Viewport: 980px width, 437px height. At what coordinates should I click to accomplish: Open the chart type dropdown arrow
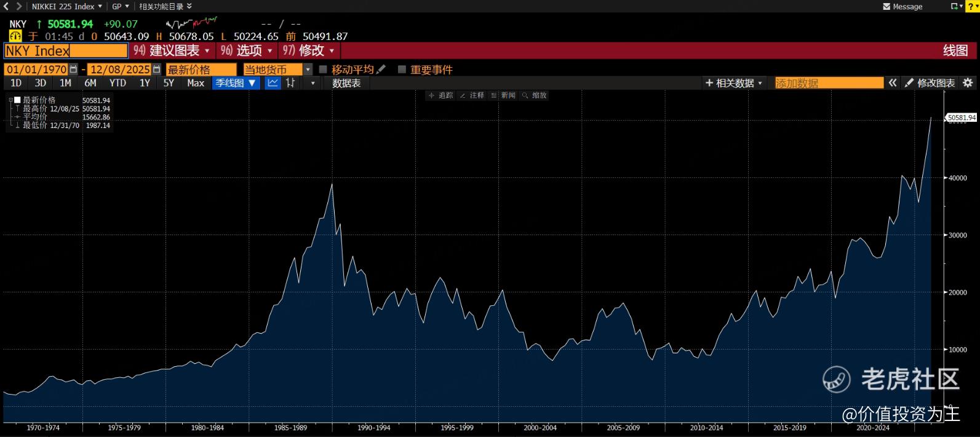point(313,83)
